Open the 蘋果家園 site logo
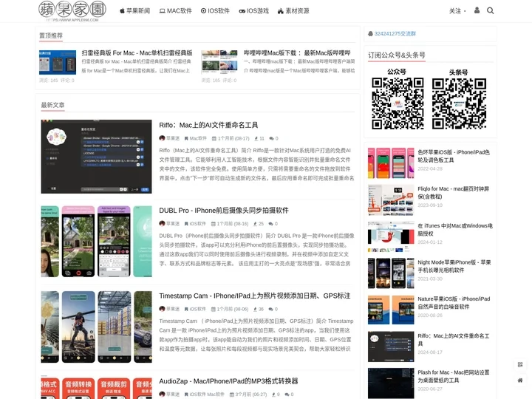532x399 pixels. pyautogui.click(x=72, y=11)
